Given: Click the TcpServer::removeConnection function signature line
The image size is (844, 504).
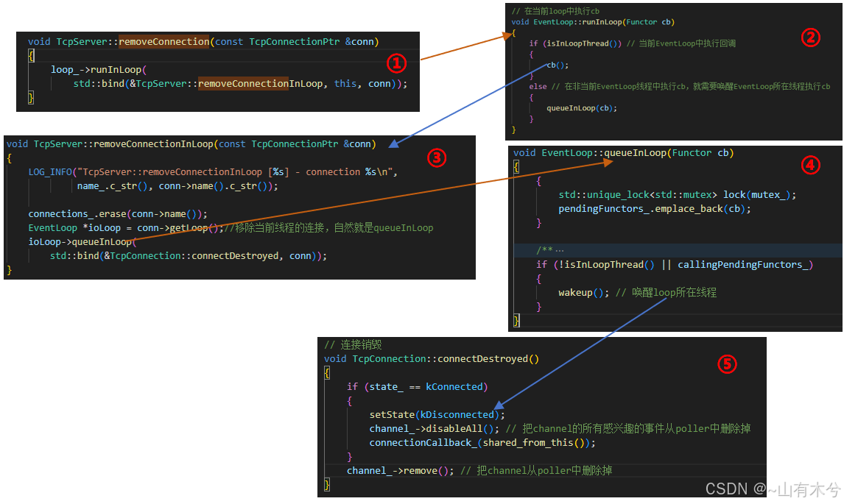Looking at the screenshot, I should click(203, 42).
